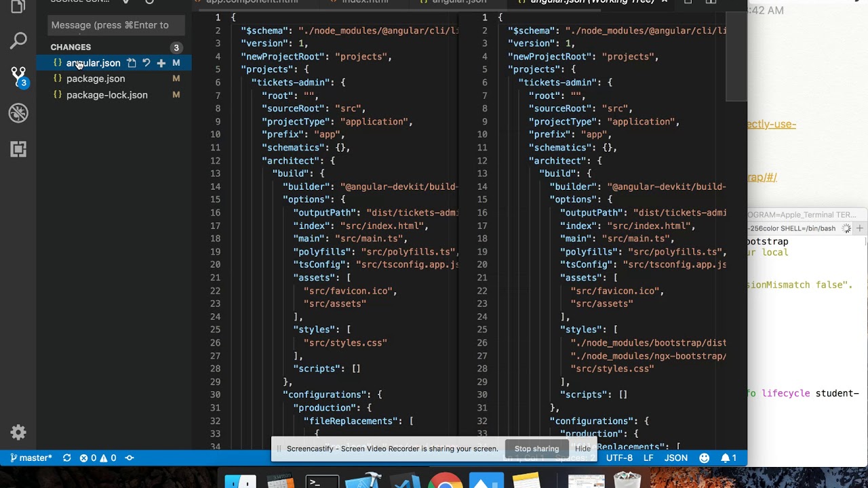Open Trash from the dock
The width and height of the screenshot is (868, 488).
(x=627, y=480)
